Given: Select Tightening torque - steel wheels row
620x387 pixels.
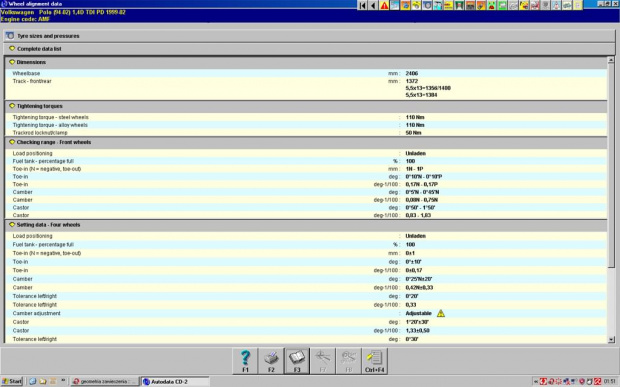Looking at the screenshot, I should [x=306, y=117].
